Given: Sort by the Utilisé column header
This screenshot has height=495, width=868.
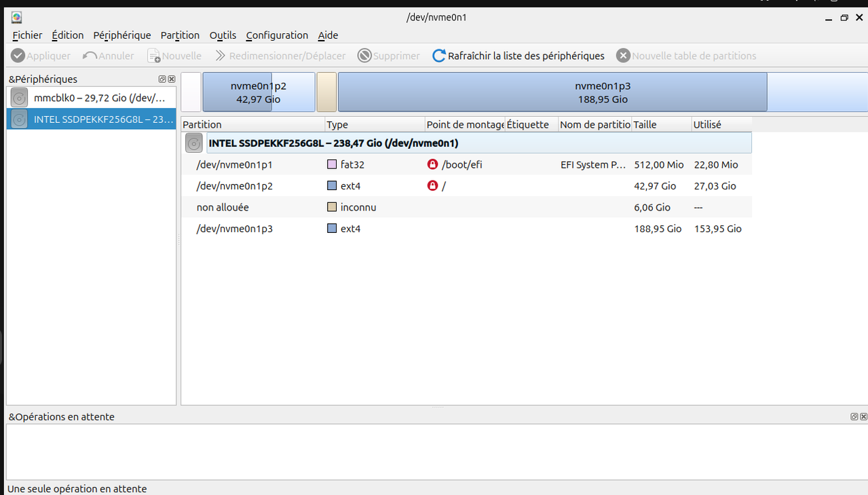Looking at the screenshot, I should pyautogui.click(x=721, y=124).
